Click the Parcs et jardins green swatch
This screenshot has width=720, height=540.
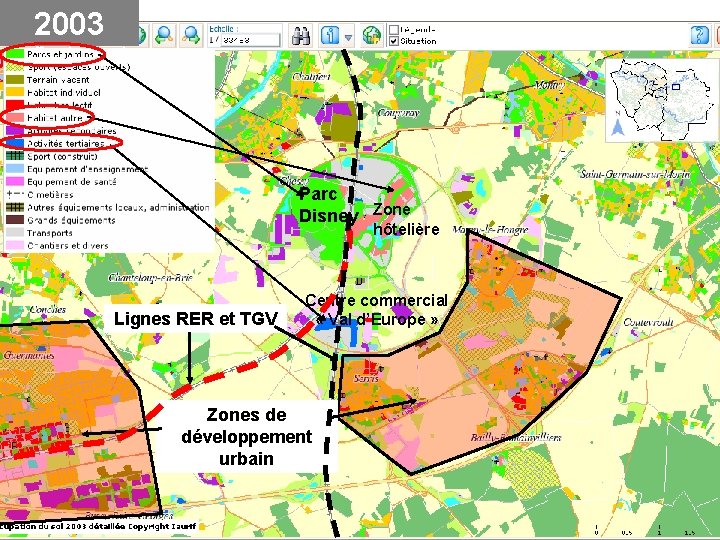pyautogui.click(x=14, y=55)
